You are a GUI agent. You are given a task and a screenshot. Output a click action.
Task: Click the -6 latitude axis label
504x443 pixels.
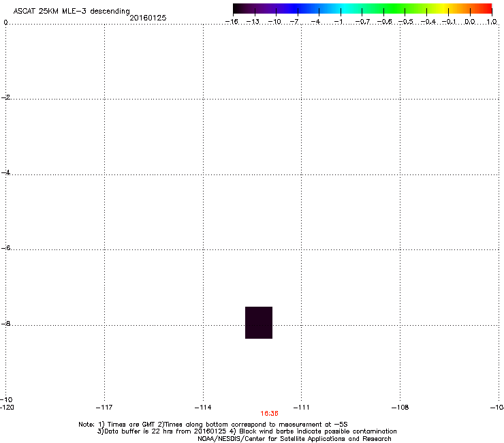(5, 248)
